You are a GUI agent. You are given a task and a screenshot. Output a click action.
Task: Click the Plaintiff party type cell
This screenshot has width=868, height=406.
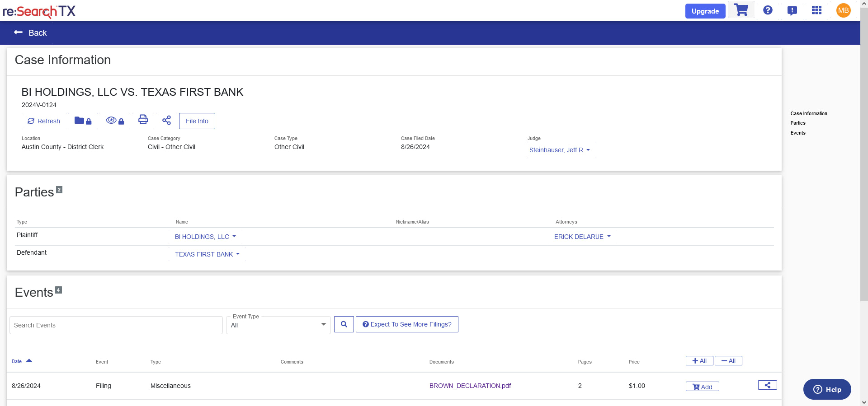coord(27,235)
